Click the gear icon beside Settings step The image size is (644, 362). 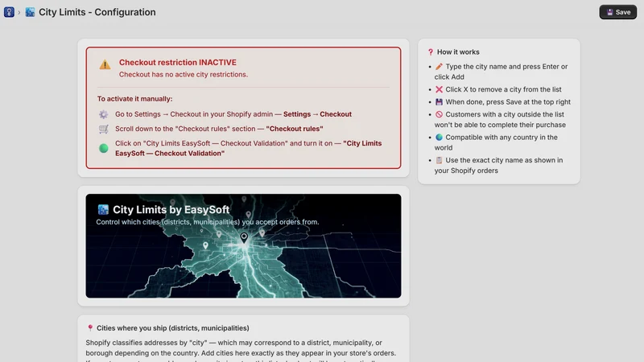104,114
